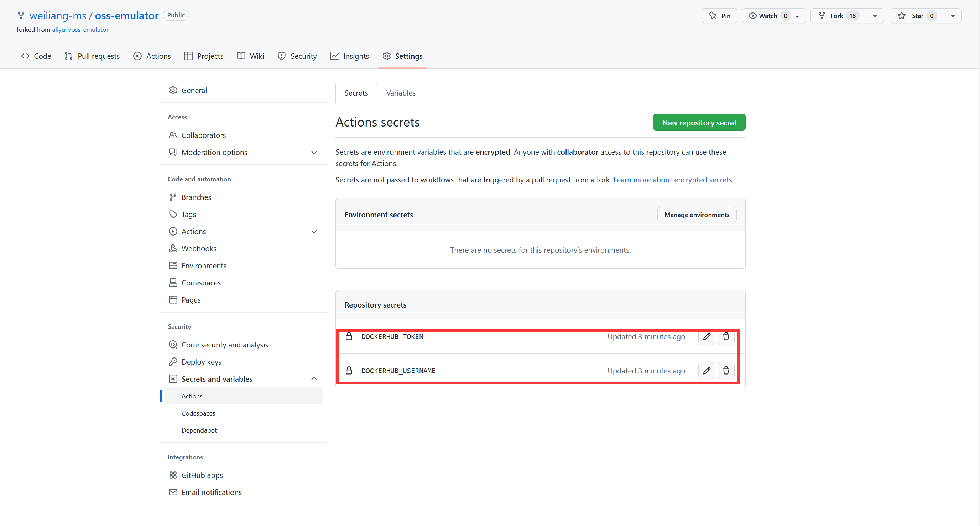Click the GitHub apps grid icon
The height and width of the screenshot is (526, 980).
point(173,475)
